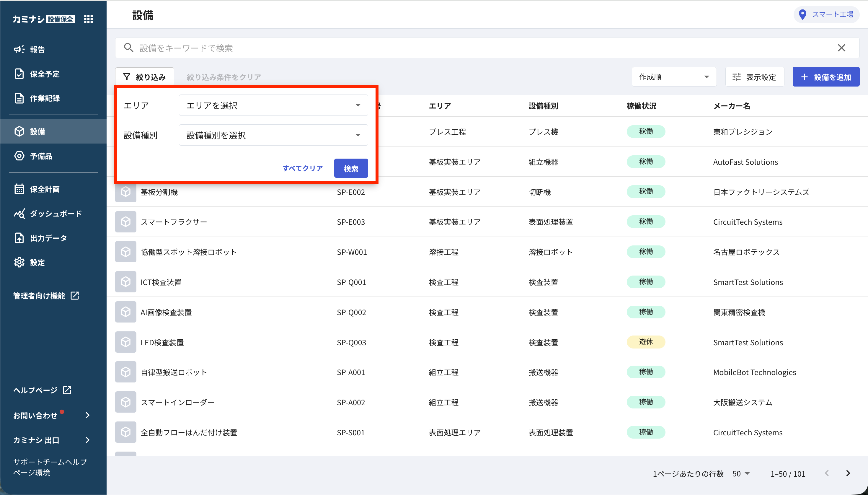Viewport: 868px width, 495px height.
Task: Expand the エリアを選択 dropdown
Action: (273, 105)
